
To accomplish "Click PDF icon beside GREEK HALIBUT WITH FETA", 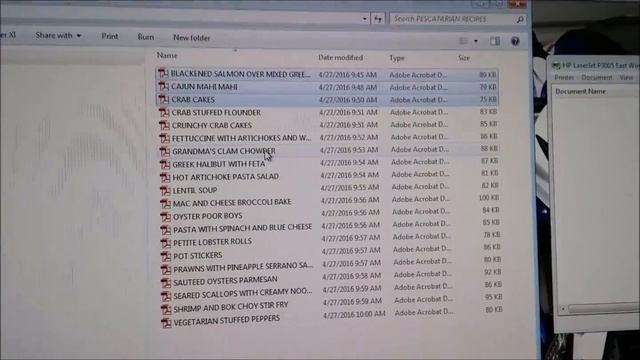I will point(165,164).
